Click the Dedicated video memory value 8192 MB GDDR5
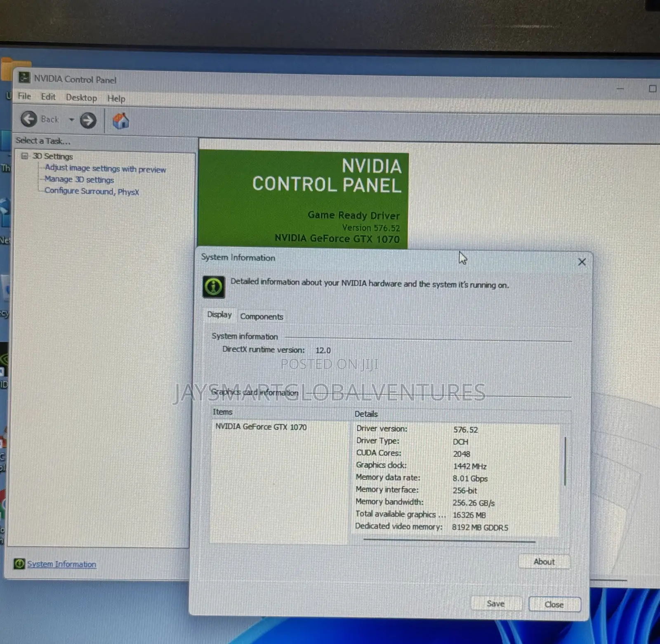The width and height of the screenshot is (660, 644). (480, 527)
